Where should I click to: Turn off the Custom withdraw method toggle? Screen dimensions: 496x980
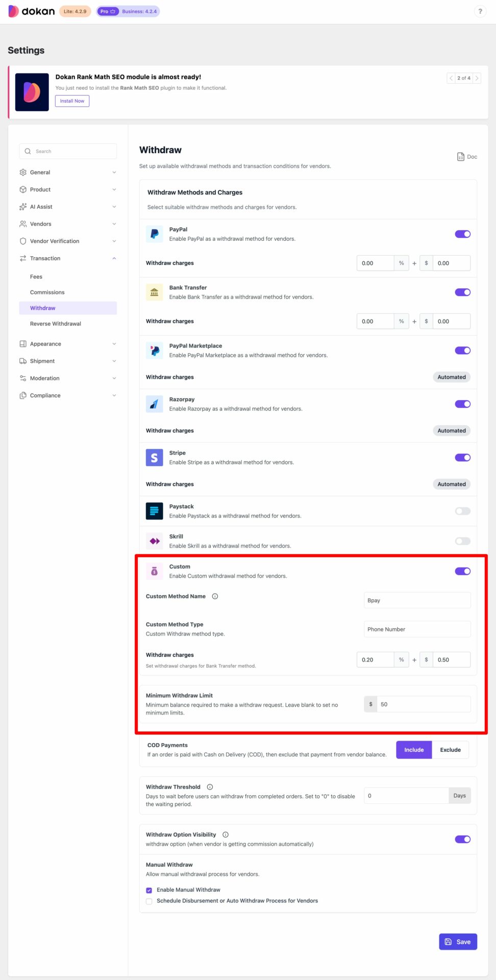[x=463, y=571]
